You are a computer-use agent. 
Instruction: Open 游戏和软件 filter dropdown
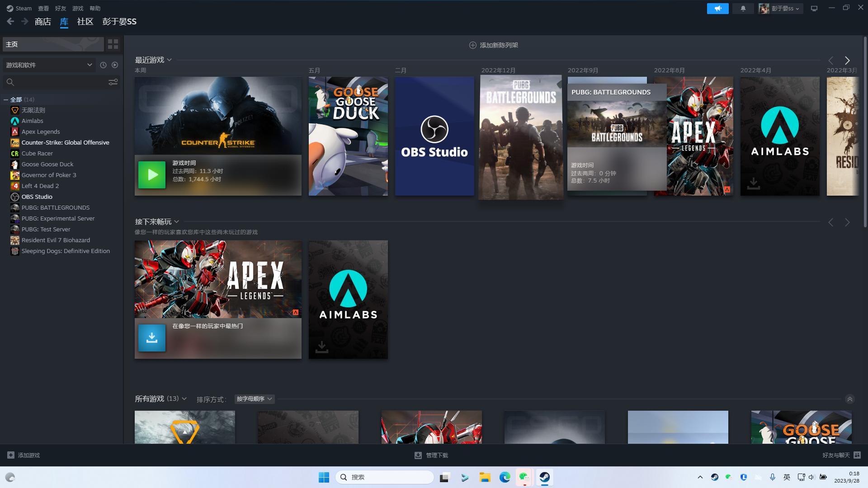tap(49, 65)
